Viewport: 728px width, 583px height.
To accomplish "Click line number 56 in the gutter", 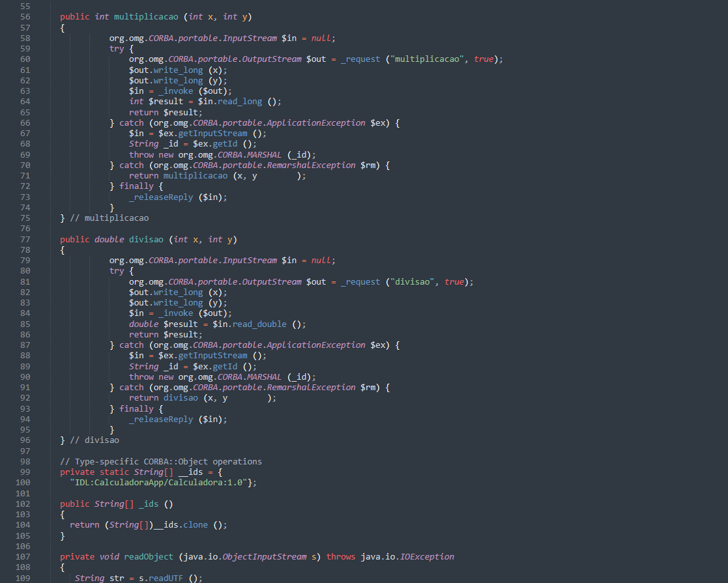I will (x=25, y=17).
